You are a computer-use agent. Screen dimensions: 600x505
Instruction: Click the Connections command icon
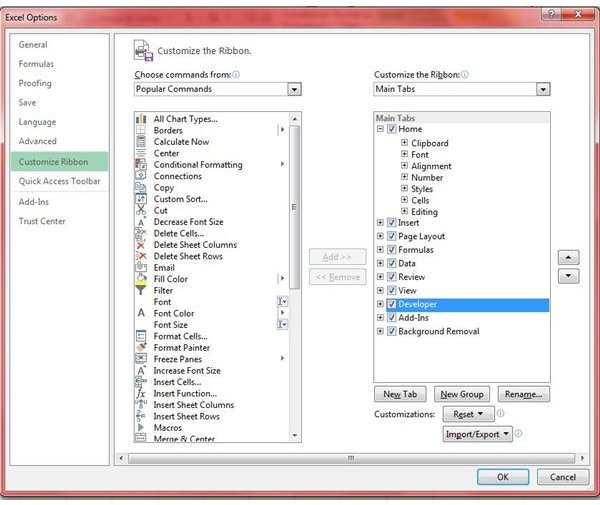click(x=141, y=176)
